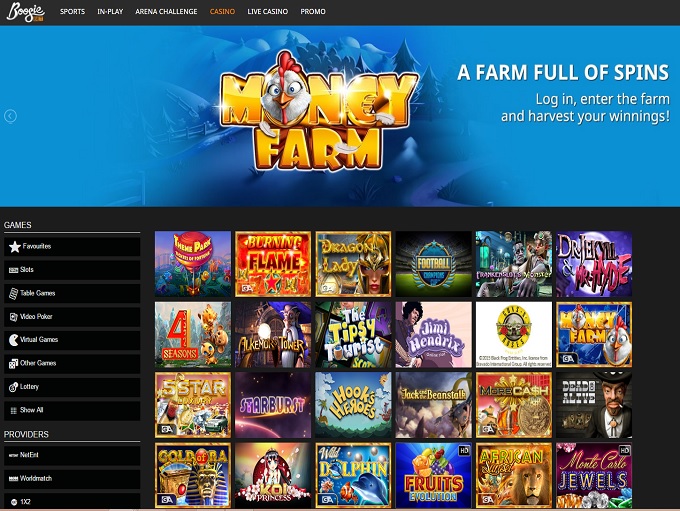Show previous banner with left arrow
The image size is (680, 511).
tap(10, 116)
